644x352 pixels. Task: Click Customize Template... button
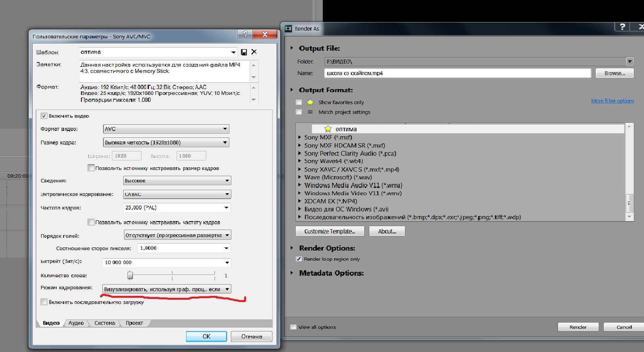(x=330, y=231)
